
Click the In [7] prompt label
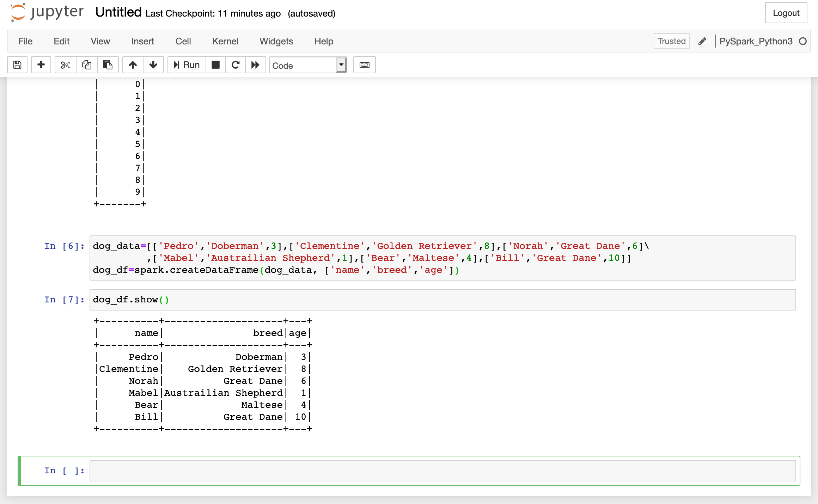pos(65,300)
